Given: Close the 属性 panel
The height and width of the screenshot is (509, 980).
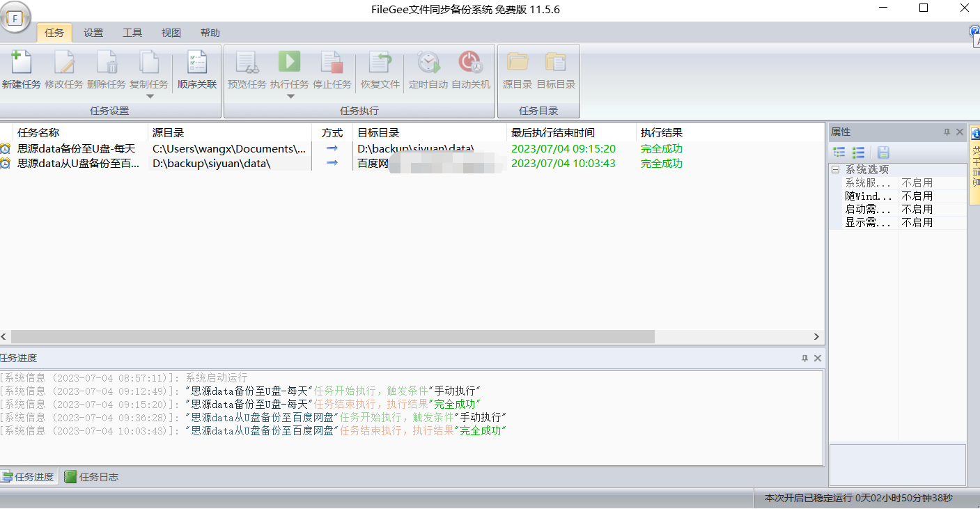Looking at the screenshot, I should point(959,132).
